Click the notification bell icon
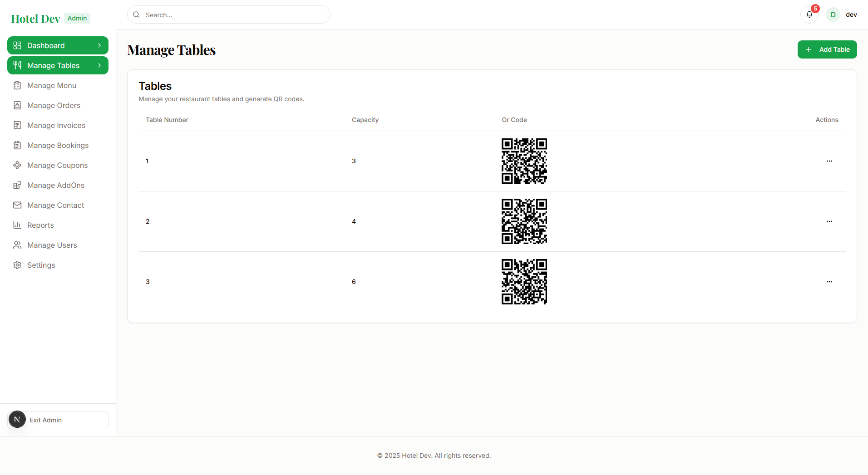The width and height of the screenshot is (868, 475). pyautogui.click(x=809, y=15)
